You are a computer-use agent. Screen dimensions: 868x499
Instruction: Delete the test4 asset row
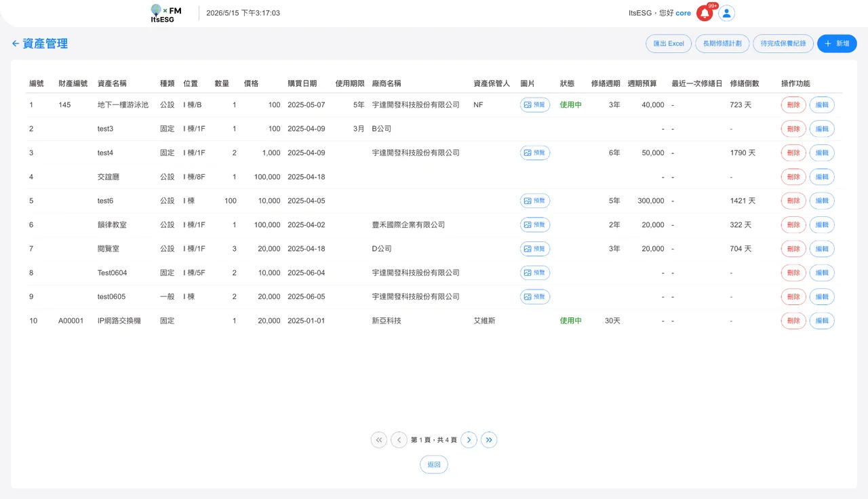point(793,153)
